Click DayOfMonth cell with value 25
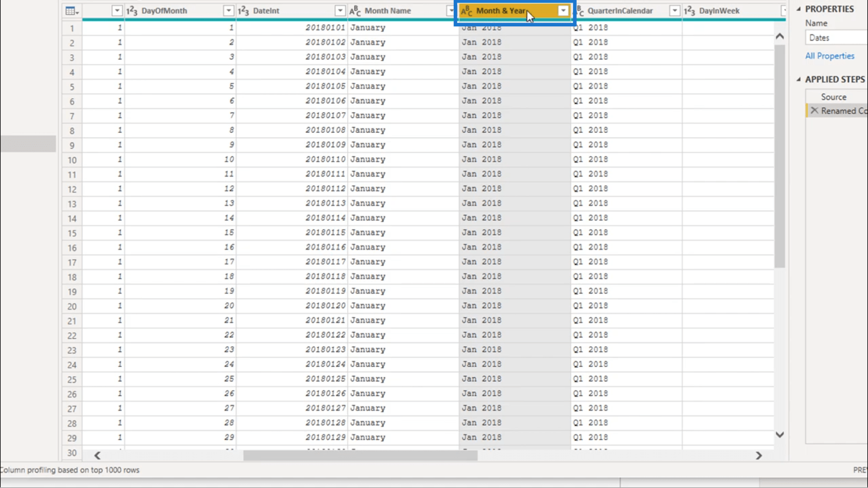Viewport: 868px width, 488px height. tap(181, 378)
